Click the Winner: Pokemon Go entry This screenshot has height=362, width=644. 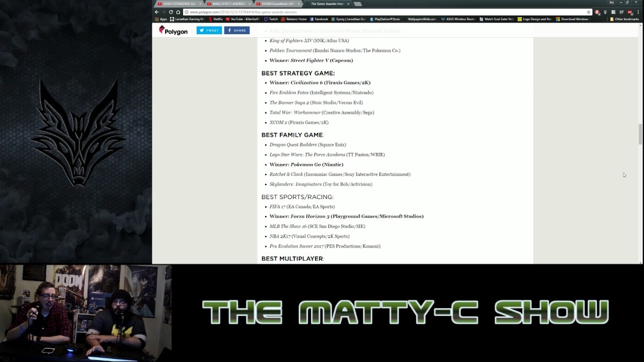pyautogui.click(x=306, y=164)
